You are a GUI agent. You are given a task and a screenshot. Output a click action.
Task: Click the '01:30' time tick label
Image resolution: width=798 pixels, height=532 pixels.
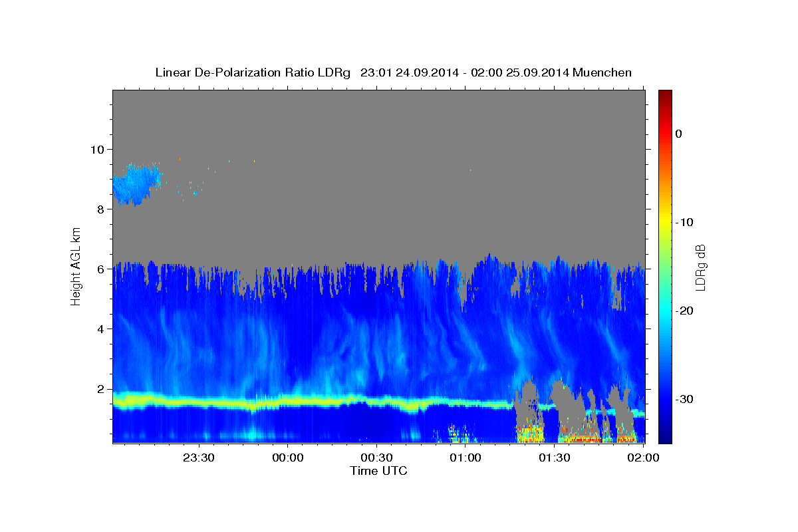[554, 458]
